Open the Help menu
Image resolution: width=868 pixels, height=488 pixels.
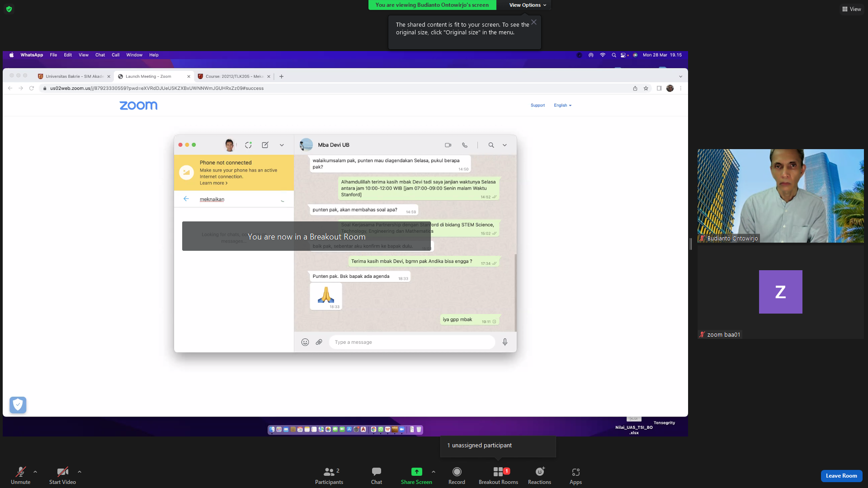pos(154,55)
